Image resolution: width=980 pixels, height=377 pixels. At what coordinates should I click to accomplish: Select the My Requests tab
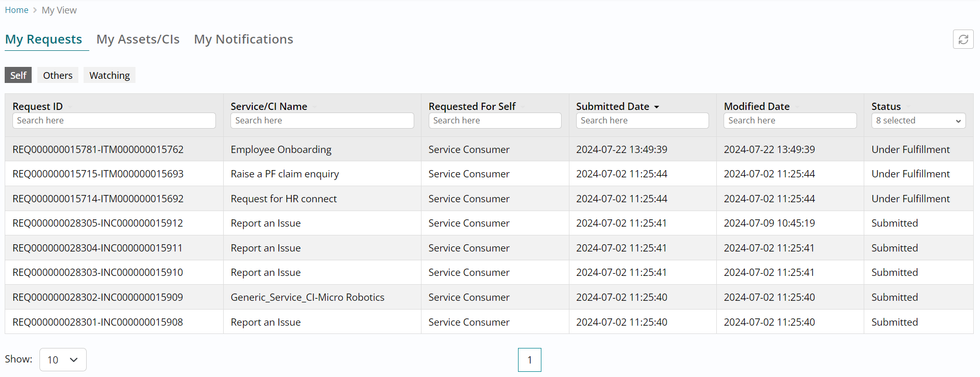44,39
